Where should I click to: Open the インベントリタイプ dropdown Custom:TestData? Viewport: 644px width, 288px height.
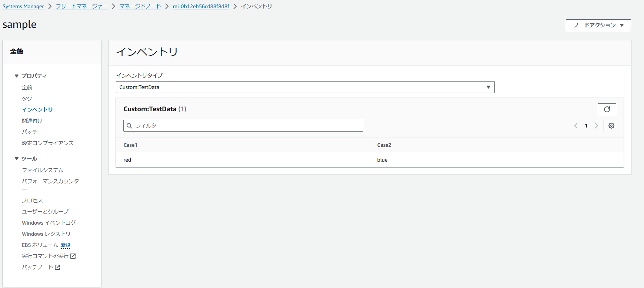pyautogui.click(x=305, y=87)
